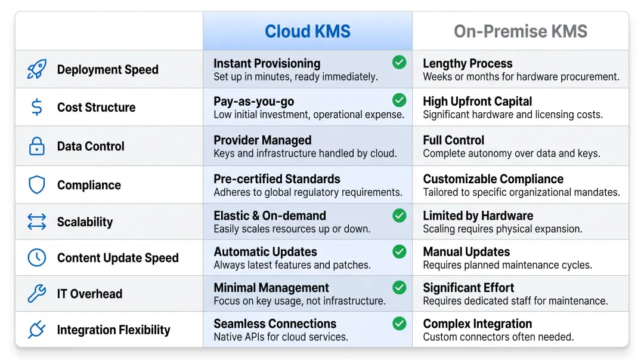
Task: Click the rocket icon beside Deployment Speed
Action: pyautogui.click(x=36, y=69)
